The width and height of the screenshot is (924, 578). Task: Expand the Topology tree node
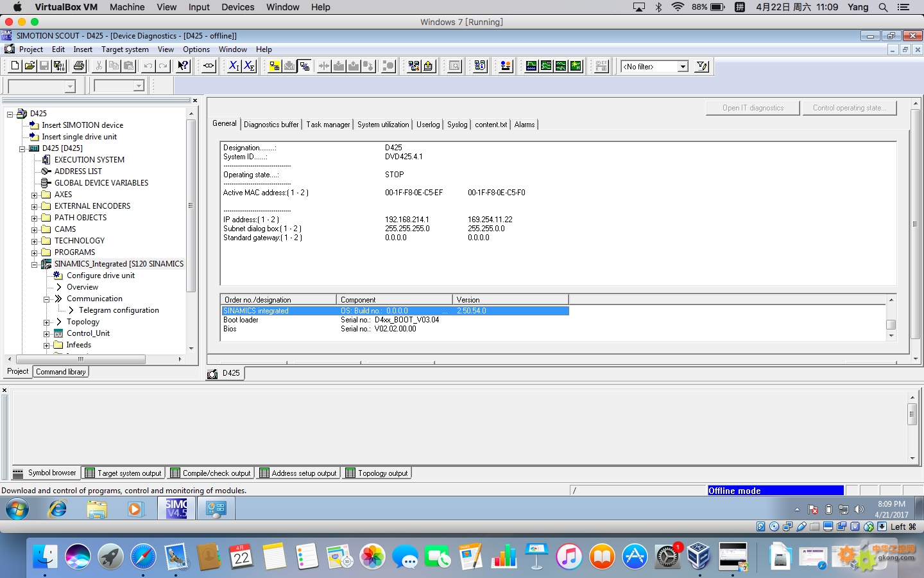tap(47, 322)
